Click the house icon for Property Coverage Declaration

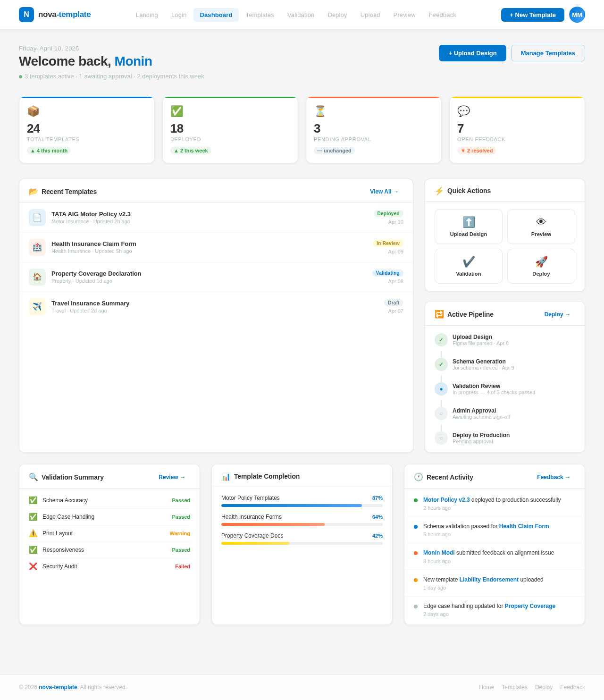pyautogui.click(x=37, y=277)
